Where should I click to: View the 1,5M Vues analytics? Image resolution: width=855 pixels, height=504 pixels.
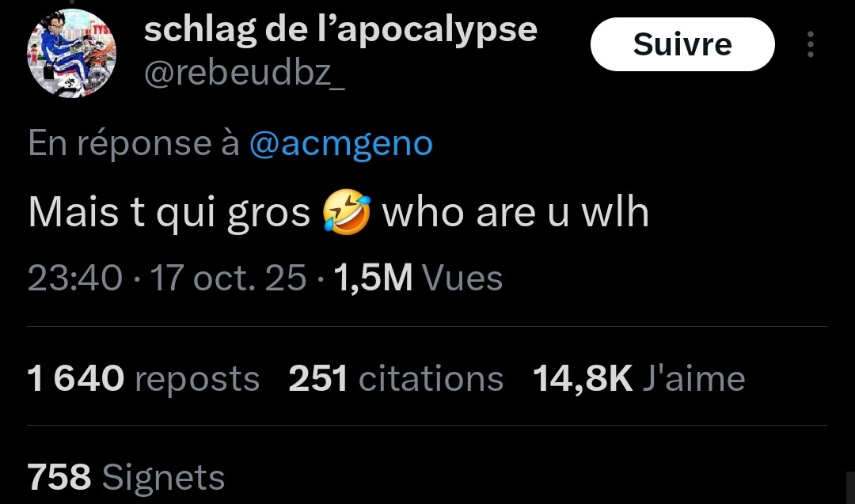tap(418, 278)
